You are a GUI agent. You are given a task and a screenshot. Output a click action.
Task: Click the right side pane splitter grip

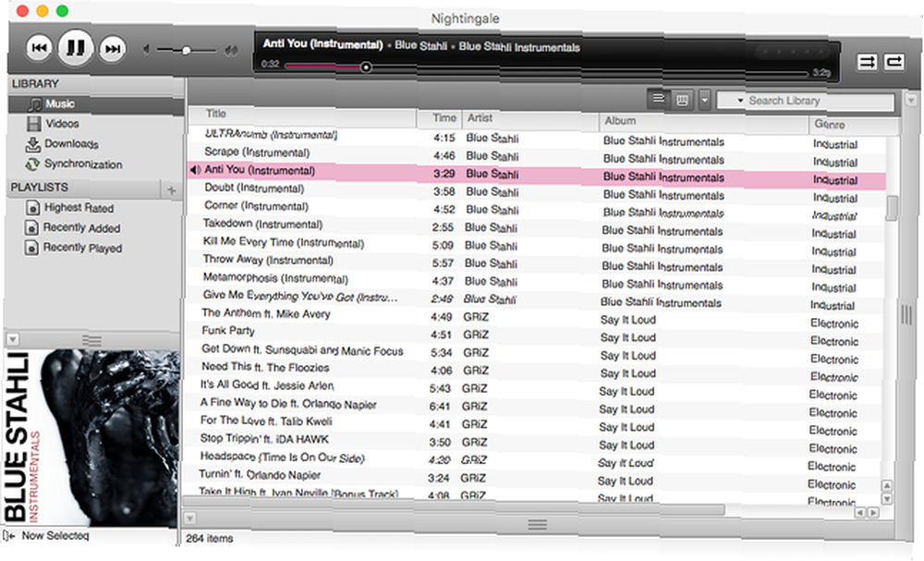pyautogui.click(x=907, y=313)
